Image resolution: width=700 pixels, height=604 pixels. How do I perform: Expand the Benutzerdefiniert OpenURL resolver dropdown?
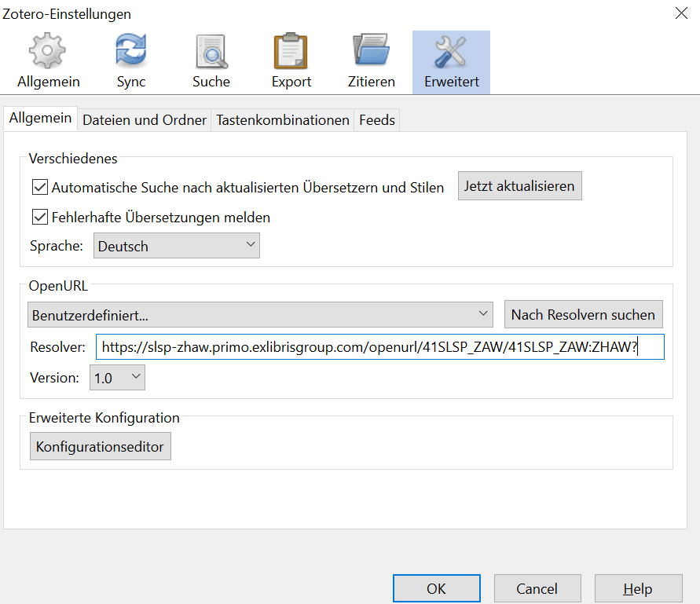[260, 315]
